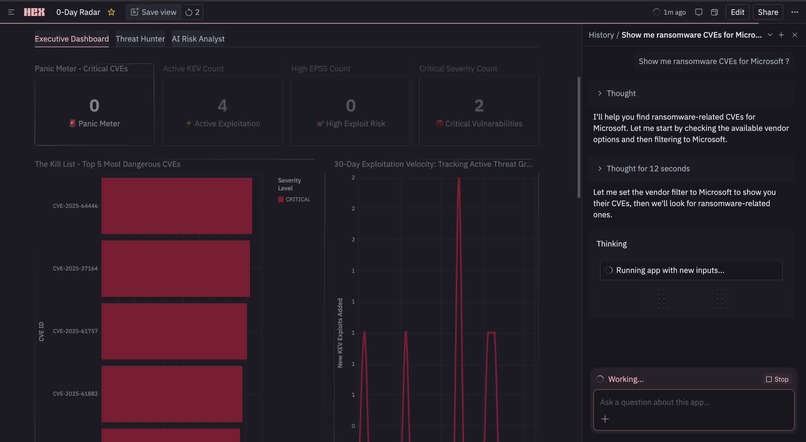Switch to AI Risk Analyst tab
Image resolution: width=806 pixels, height=442 pixels.
point(198,39)
